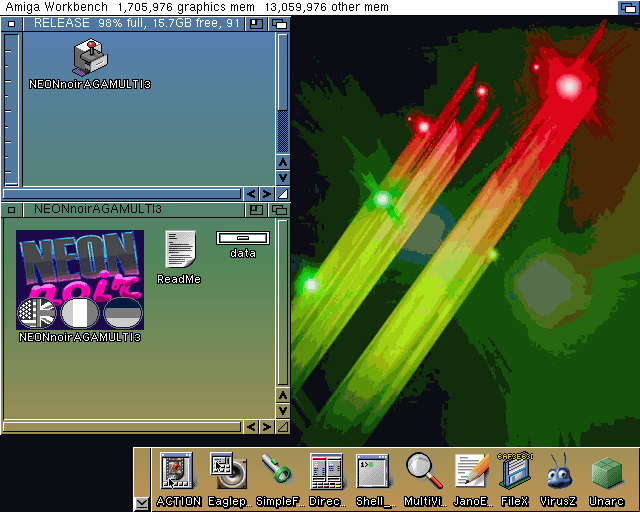Click the RELEASE disk usage gauge on the left
Screen dimensions: 640x512
(12, 110)
